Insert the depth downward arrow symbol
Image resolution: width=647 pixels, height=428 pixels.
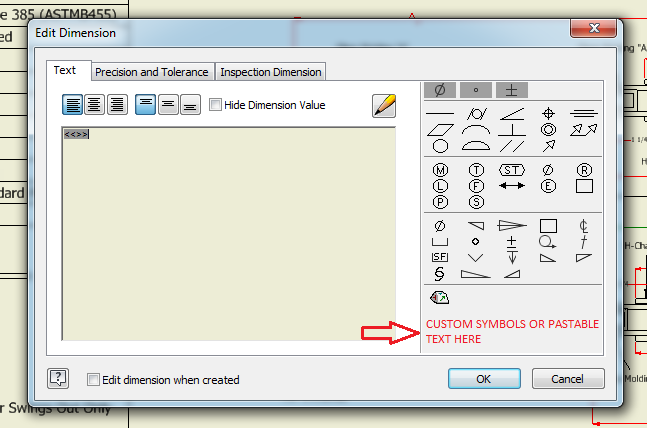512,258
